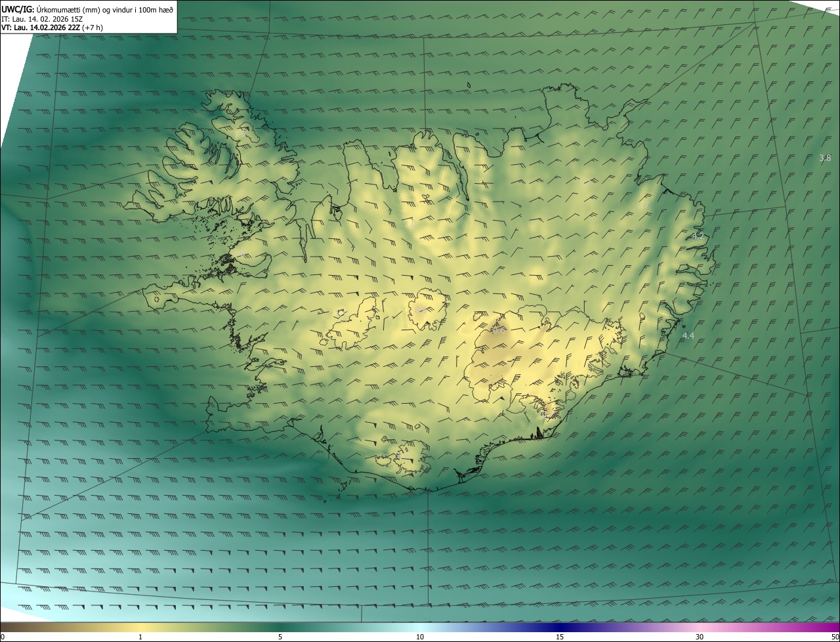
Task: Click the 30 label on the color scale
Action: (x=700, y=637)
